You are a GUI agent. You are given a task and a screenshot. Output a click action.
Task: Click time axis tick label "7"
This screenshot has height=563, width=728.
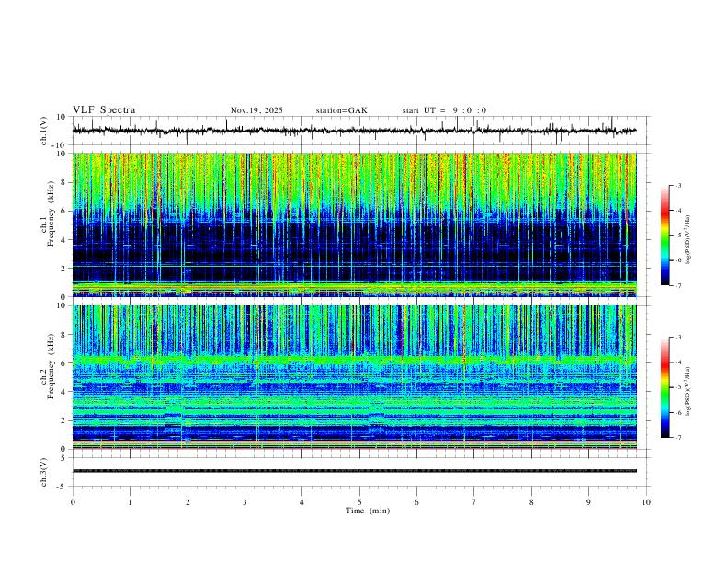click(474, 502)
